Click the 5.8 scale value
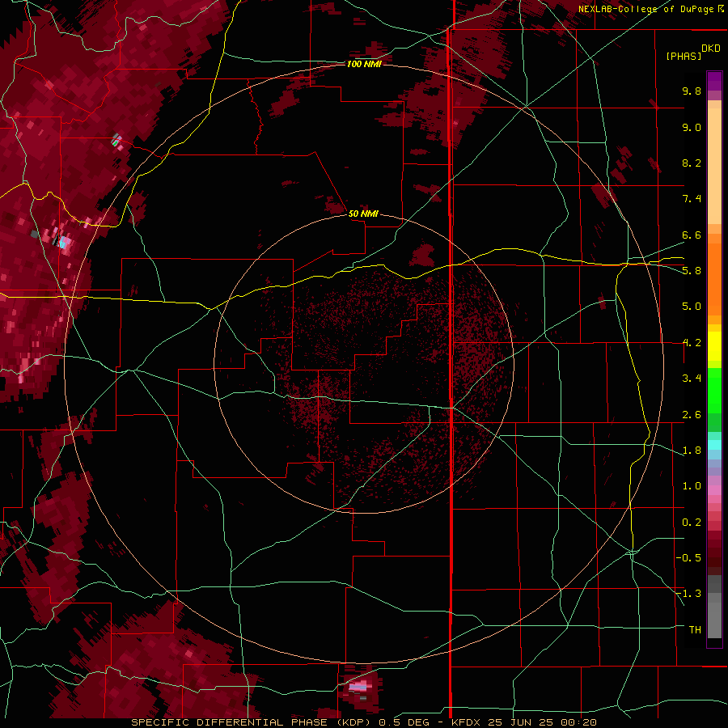The height and width of the screenshot is (728, 728). coord(692,271)
